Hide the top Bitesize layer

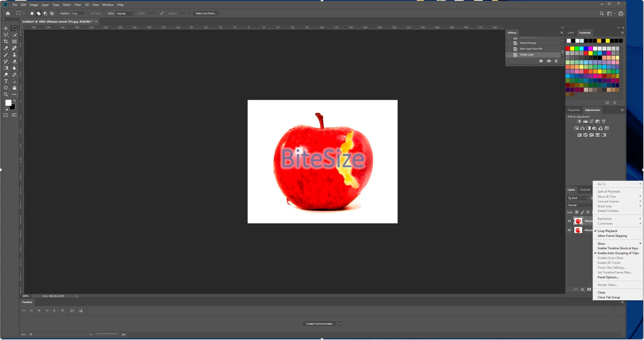pos(569,221)
